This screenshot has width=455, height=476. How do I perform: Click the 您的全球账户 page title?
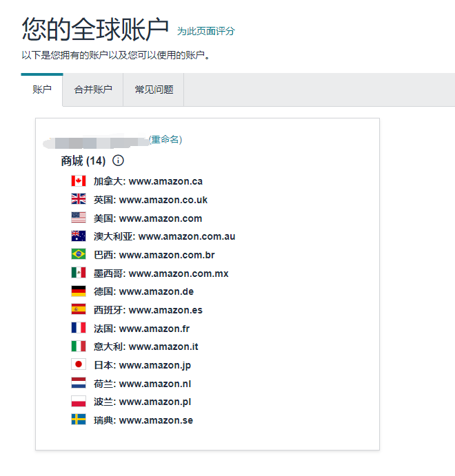[95, 29]
